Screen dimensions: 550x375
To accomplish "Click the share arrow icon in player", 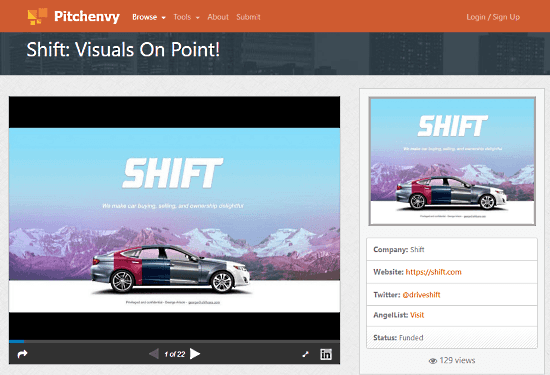I will tap(22, 354).
